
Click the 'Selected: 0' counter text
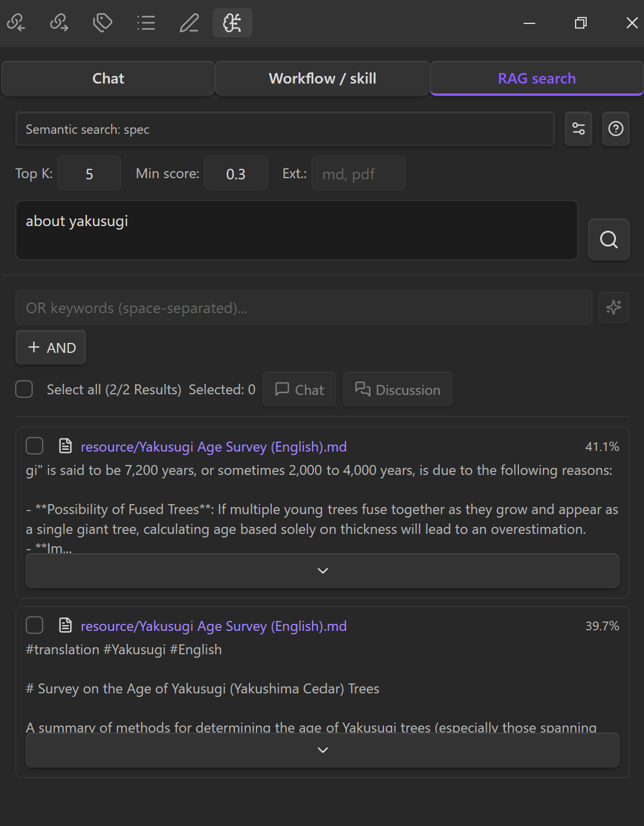pyautogui.click(x=222, y=390)
